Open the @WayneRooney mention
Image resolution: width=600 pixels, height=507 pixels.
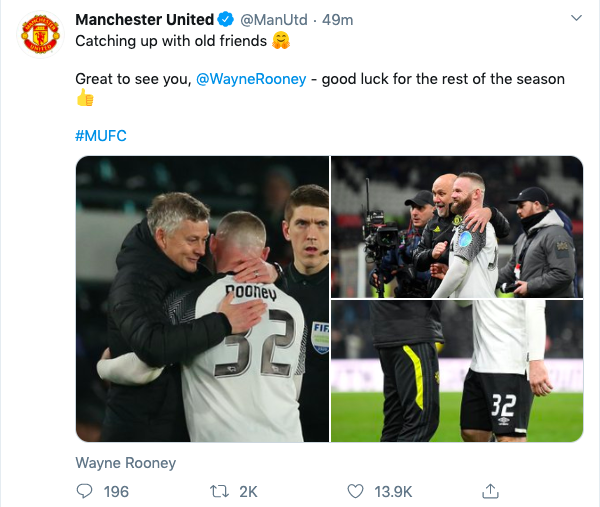(251, 79)
